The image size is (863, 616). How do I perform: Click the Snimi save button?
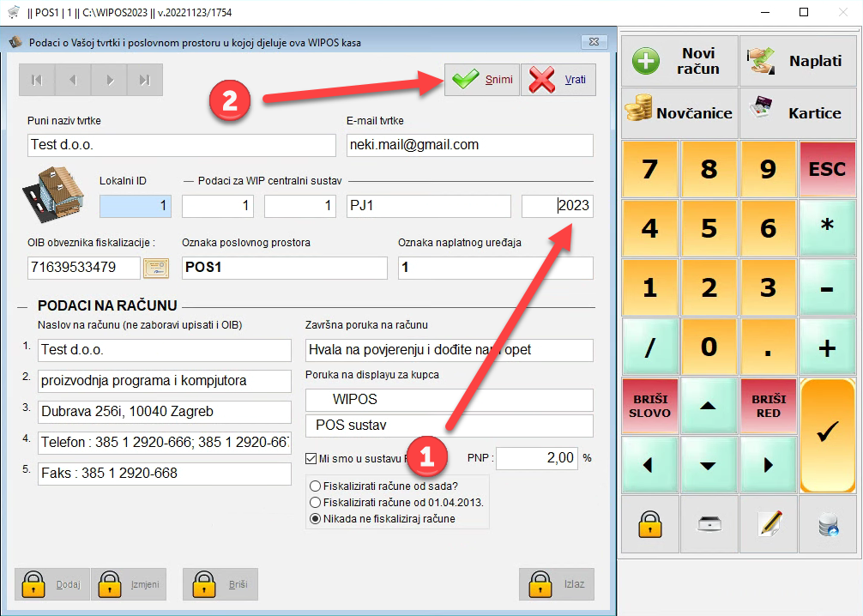pyautogui.click(x=481, y=80)
